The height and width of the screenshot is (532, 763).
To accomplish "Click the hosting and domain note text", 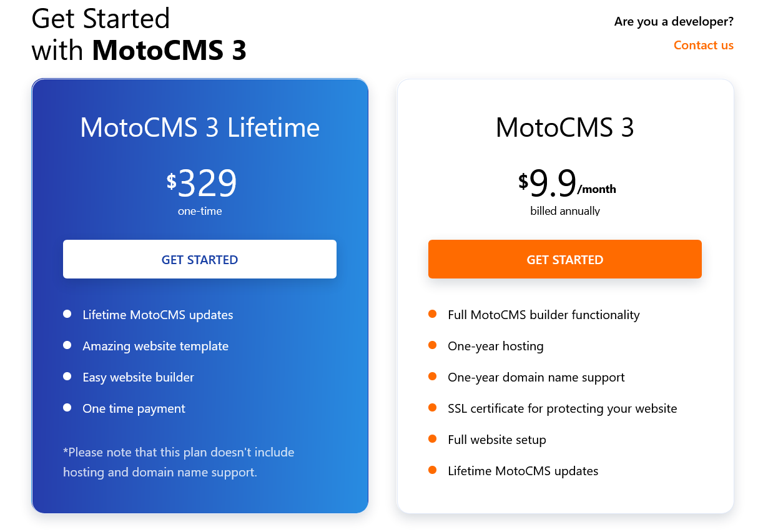I will (x=179, y=462).
